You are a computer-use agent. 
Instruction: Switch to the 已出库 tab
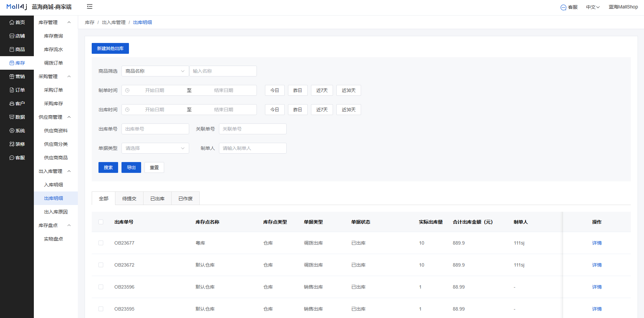click(x=157, y=199)
